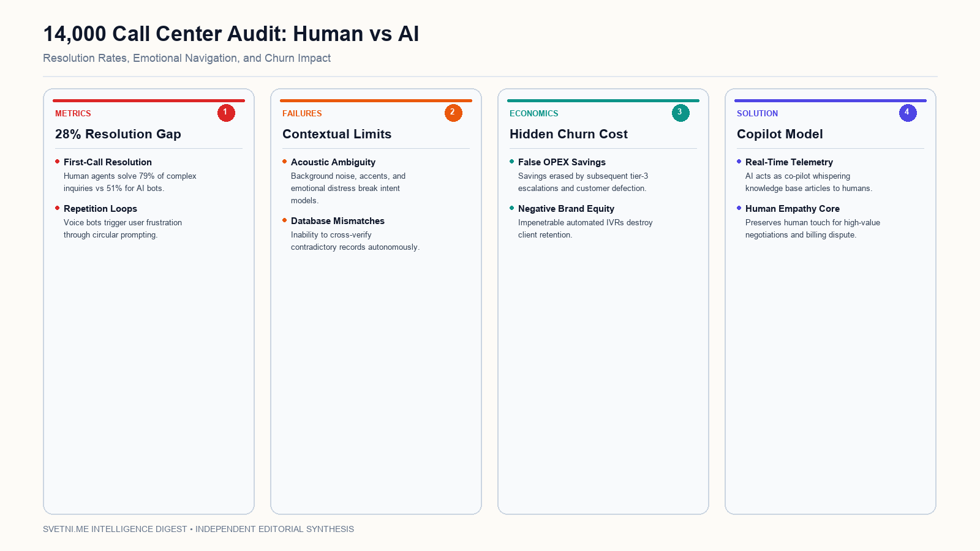Image resolution: width=980 pixels, height=551 pixels.
Task: Select the 'Copilot Model' heading
Action: [x=780, y=134]
